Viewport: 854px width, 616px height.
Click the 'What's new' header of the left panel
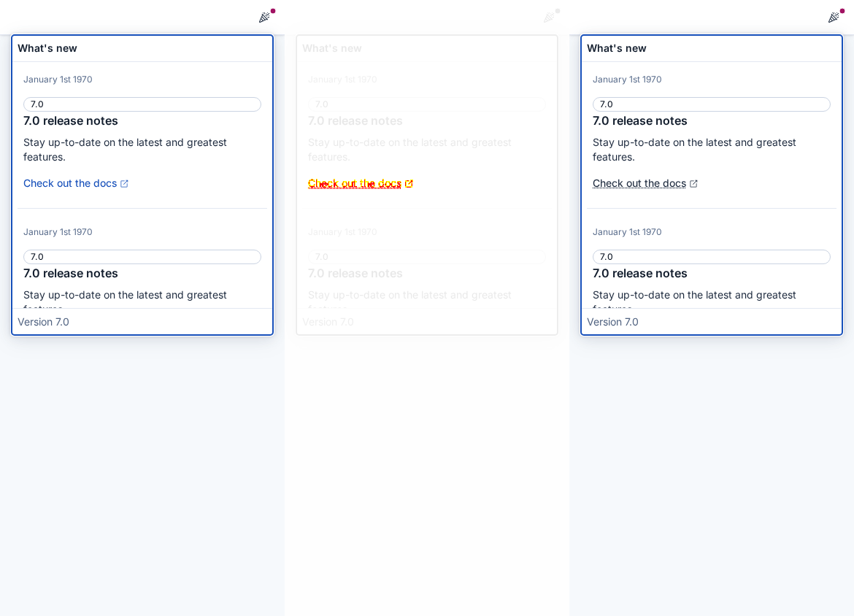click(47, 48)
